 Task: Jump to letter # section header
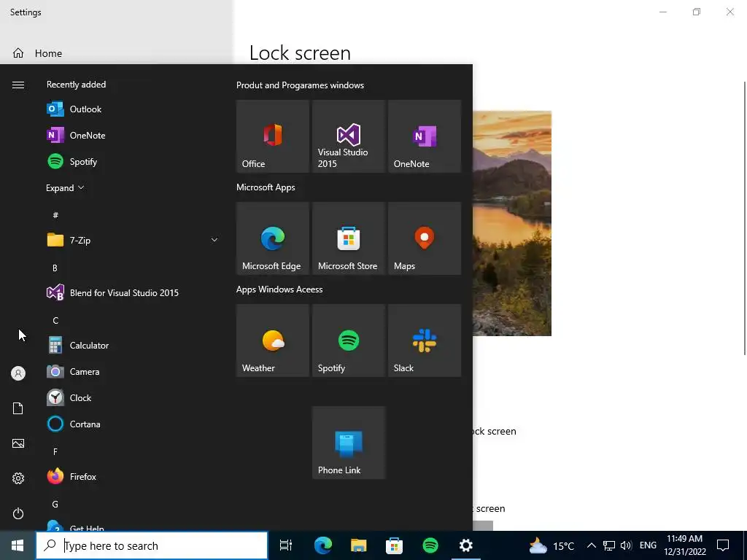click(55, 215)
